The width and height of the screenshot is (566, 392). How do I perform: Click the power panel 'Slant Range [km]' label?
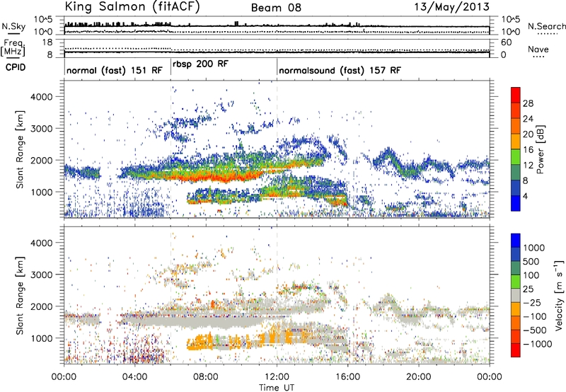[x=20, y=149]
